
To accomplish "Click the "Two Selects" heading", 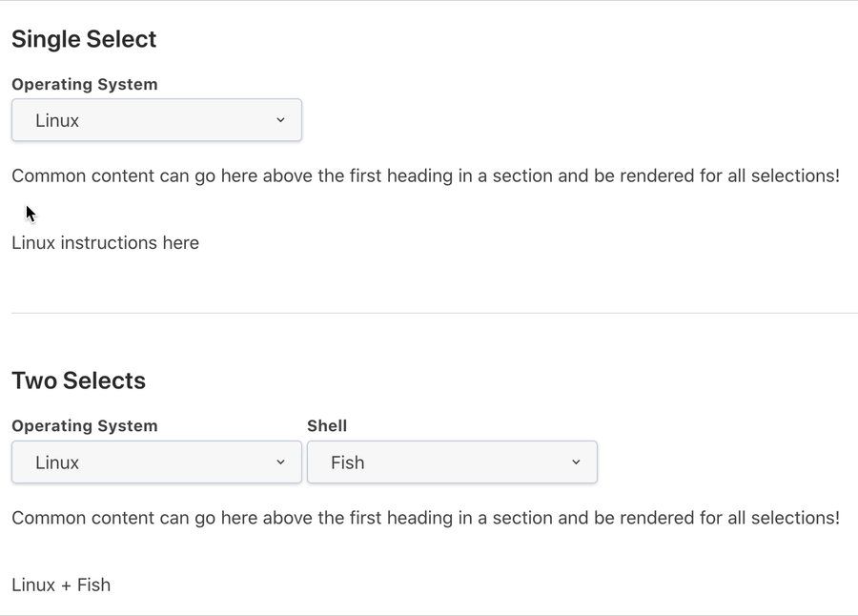I will point(78,380).
